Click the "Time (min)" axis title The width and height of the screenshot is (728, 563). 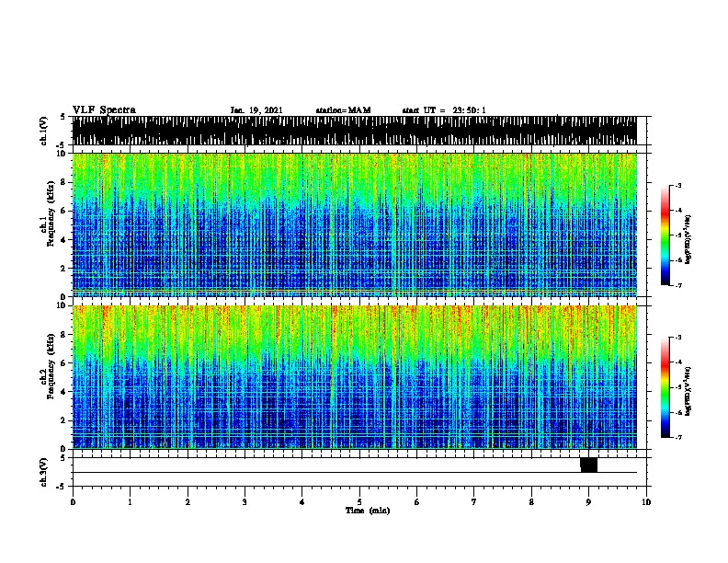(368, 511)
